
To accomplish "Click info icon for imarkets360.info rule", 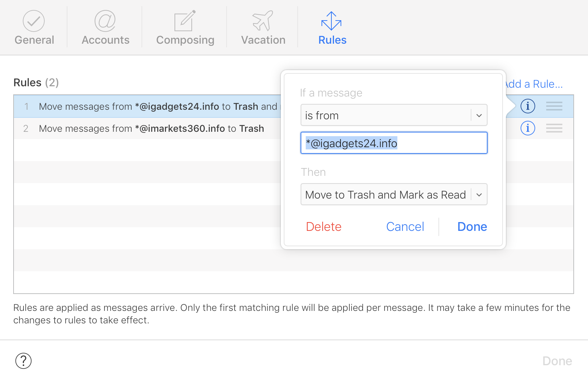I will point(528,128).
